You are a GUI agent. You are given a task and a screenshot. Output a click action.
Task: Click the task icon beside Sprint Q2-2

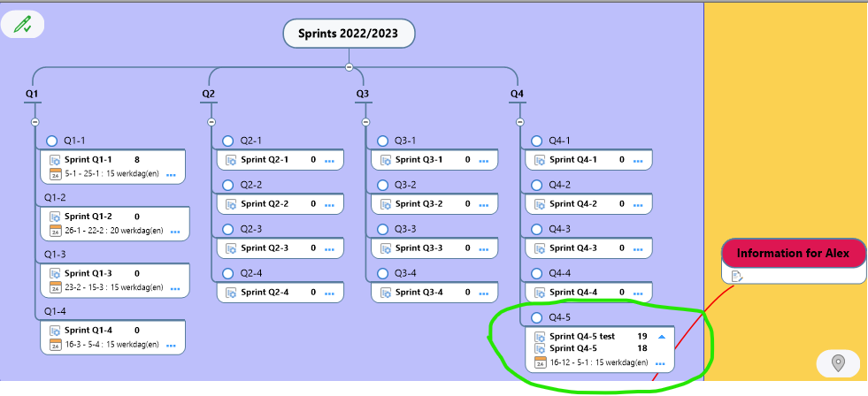232,204
